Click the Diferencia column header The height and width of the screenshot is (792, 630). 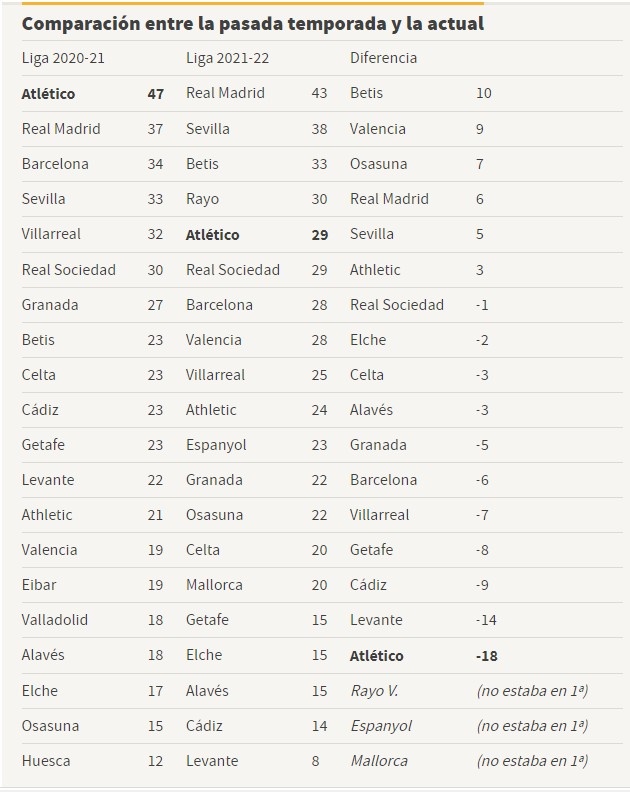coord(383,58)
